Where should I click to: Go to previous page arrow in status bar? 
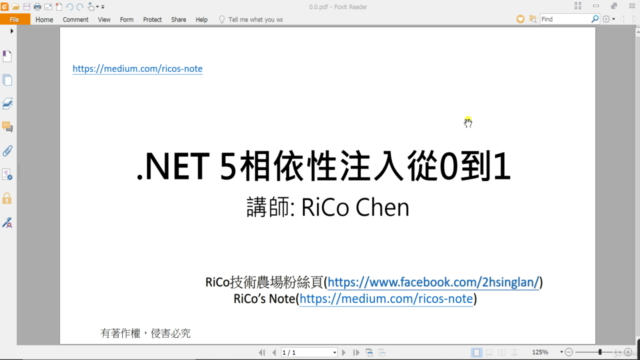click(274, 352)
